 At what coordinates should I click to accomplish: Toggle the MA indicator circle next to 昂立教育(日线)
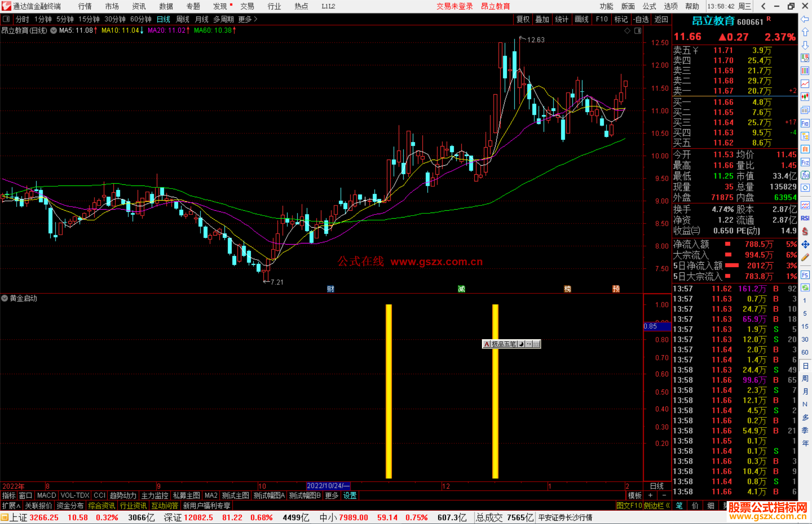tap(54, 30)
